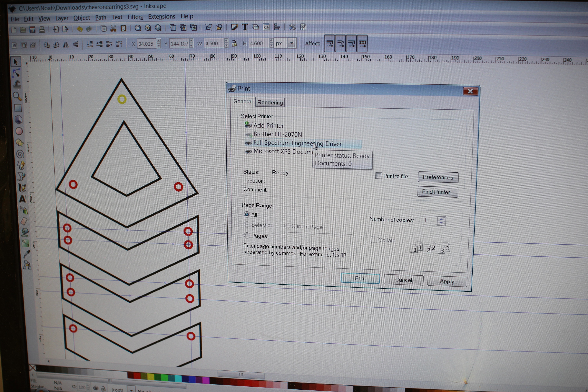Click the Cut scissors icon
588x392 pixels.
113,28
